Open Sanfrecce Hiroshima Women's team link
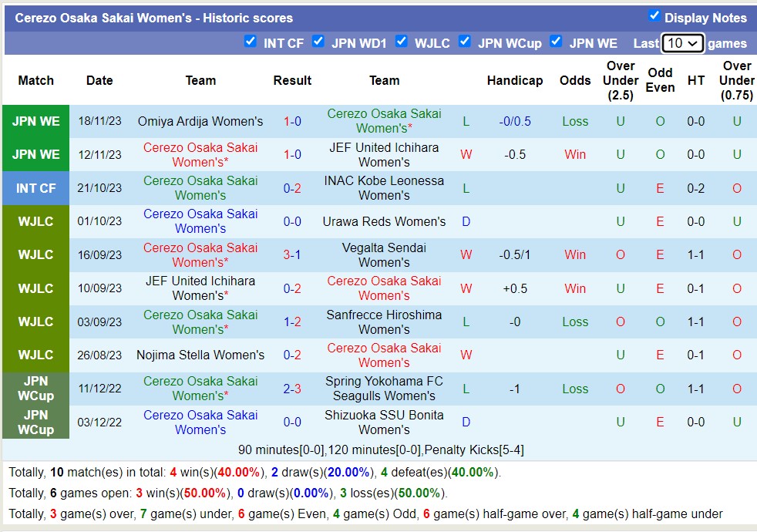The height and width of the screenshot is (532, 757). [x=384, y=322]
